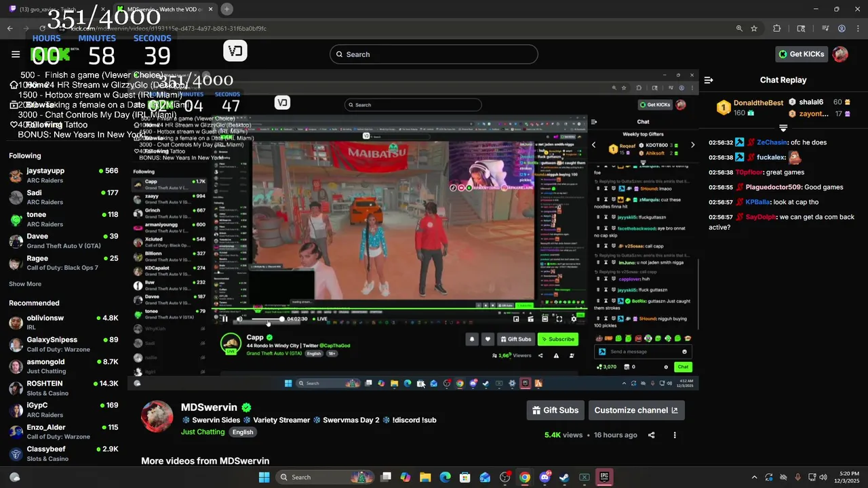Open a new browser tab
The height and width of the screenshot is (488, 868).
[226, 9]
